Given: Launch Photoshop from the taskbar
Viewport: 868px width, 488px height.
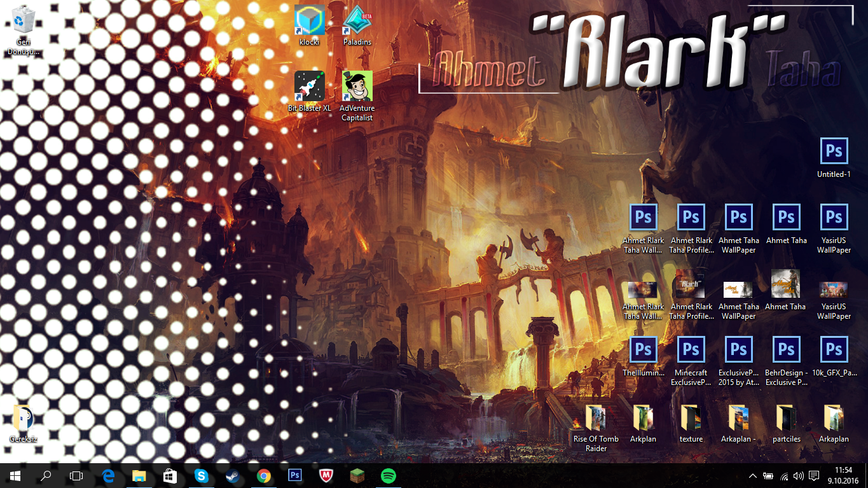Looking at the screenshot, I should pos(294,475).
